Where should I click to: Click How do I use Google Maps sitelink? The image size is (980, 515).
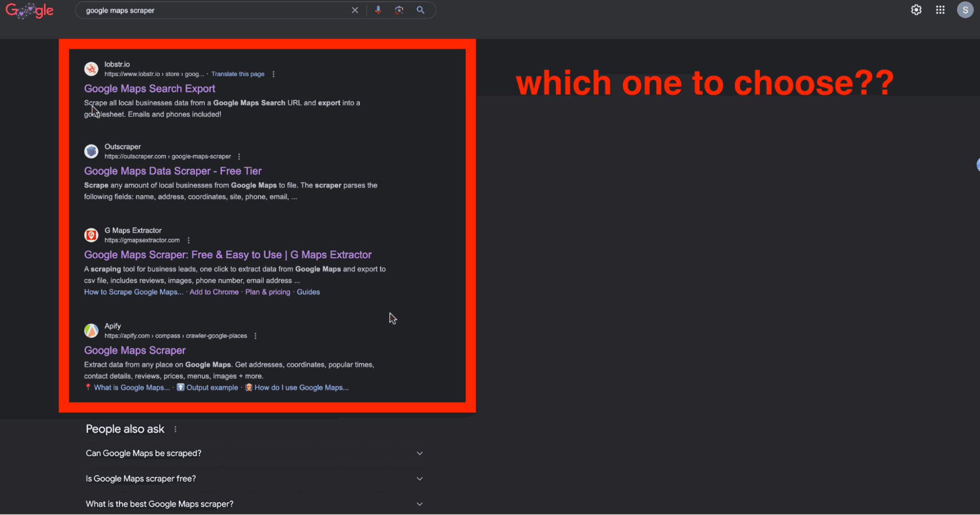[302, 388]
